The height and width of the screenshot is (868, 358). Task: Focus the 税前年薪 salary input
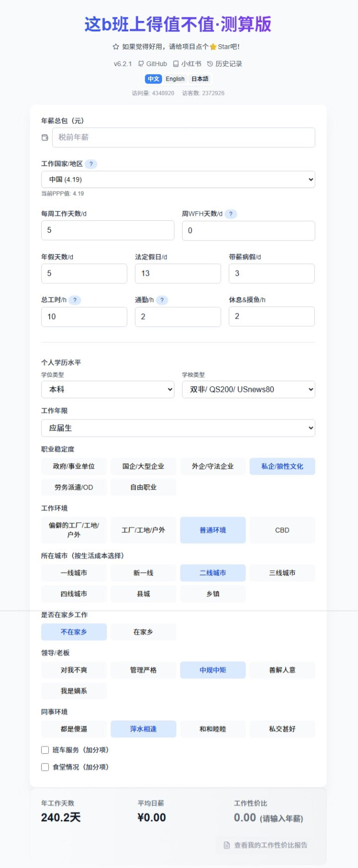[x=183, y=138]
